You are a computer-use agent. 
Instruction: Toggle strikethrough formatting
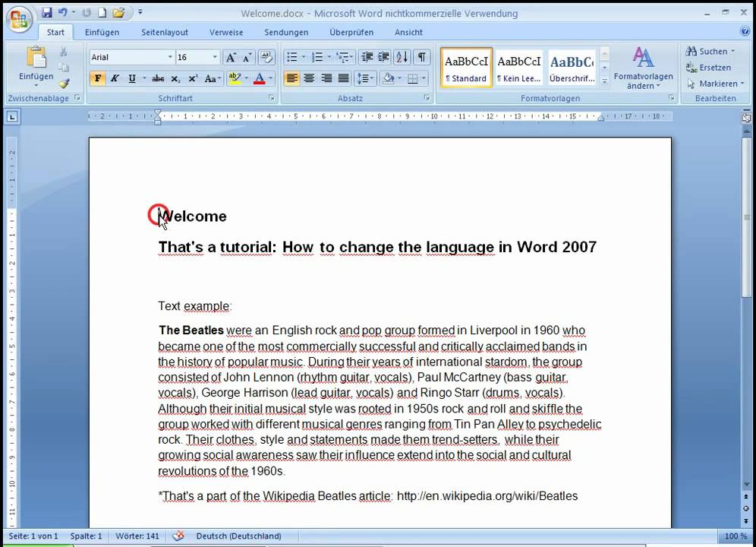pos(158,78)
